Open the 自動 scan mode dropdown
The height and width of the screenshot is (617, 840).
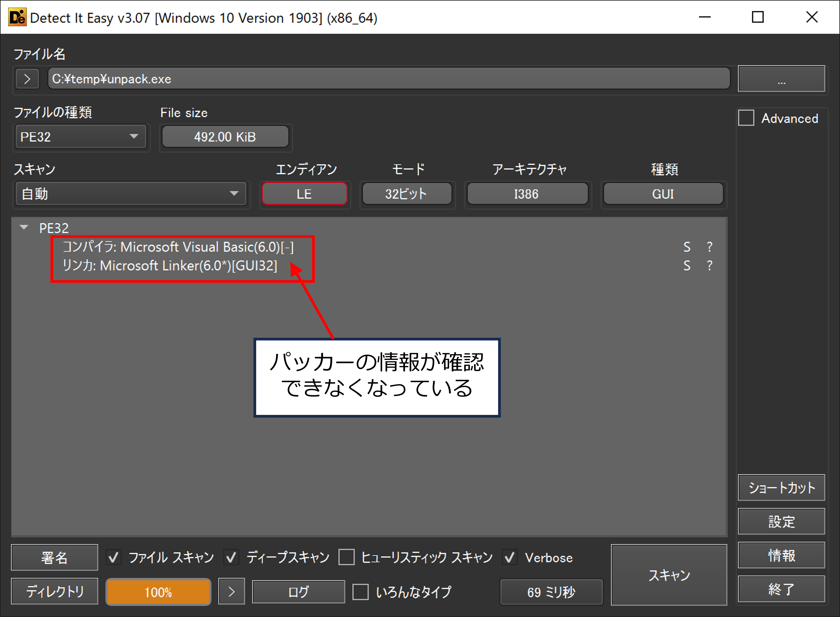[131, 194]
